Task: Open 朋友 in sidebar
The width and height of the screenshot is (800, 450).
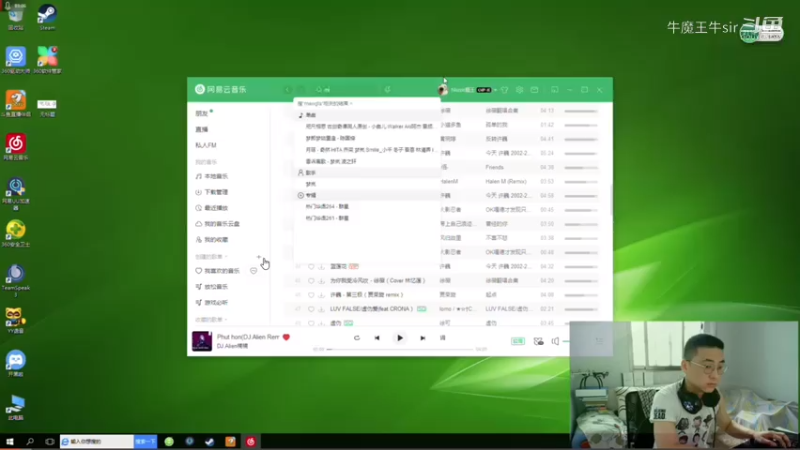Action: (x=202, y=113)
